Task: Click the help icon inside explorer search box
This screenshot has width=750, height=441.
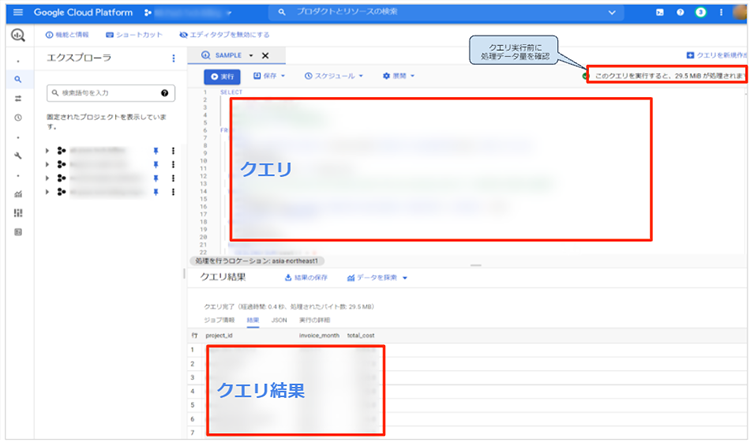Action: click(165, 93)
